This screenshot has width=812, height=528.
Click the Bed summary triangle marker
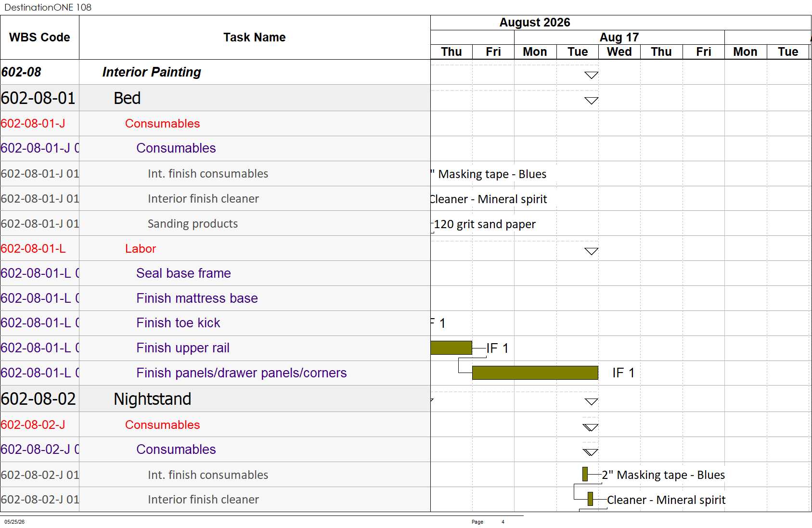tap(591, 101)
